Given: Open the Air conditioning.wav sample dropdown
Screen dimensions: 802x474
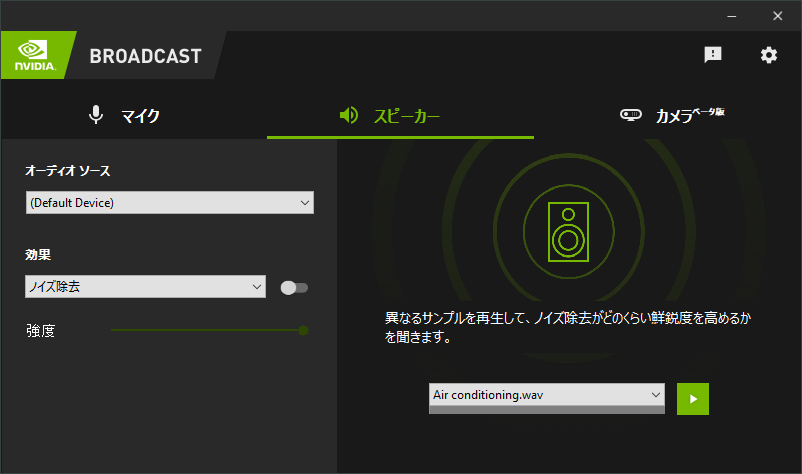Looking at the screenshot, I should tap(547, 395).
